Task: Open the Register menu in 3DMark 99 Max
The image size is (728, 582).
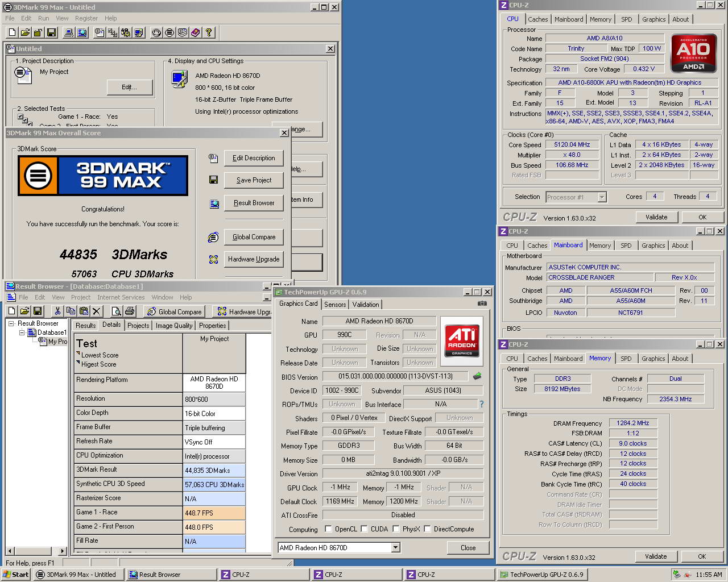Action: (86, 18)
